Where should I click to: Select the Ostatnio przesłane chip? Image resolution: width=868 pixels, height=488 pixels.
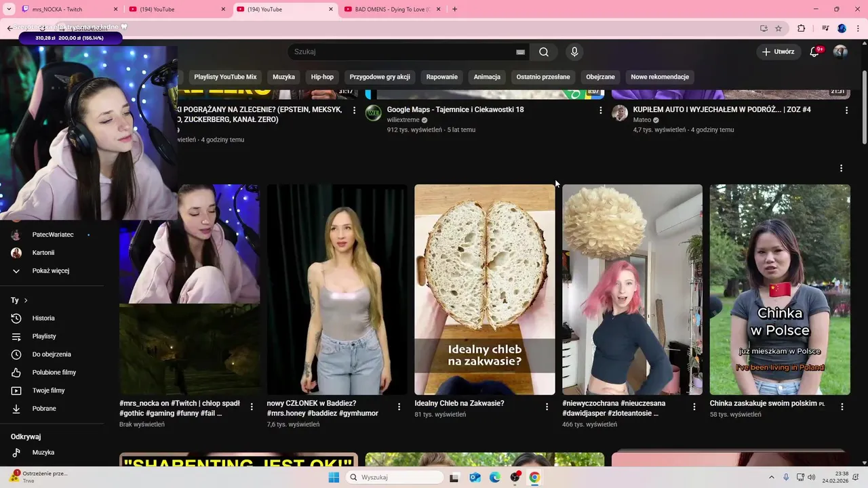click(x=543, y=77)
